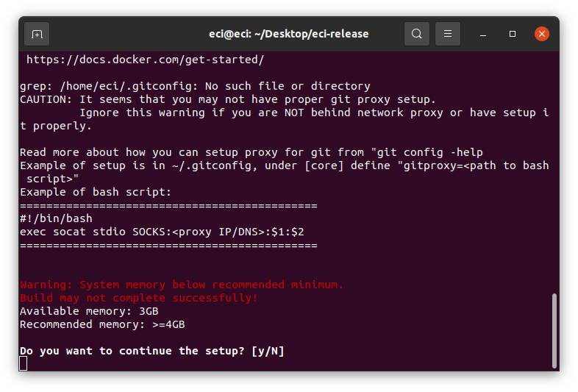Click the cursor block below the prompt
This screenshot has width=578, height=392.
[24, 363]
